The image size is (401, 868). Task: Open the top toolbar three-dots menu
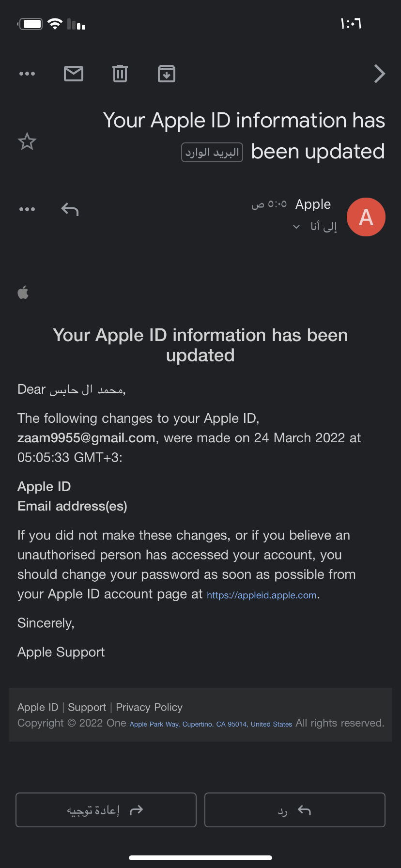coord(27,74)
